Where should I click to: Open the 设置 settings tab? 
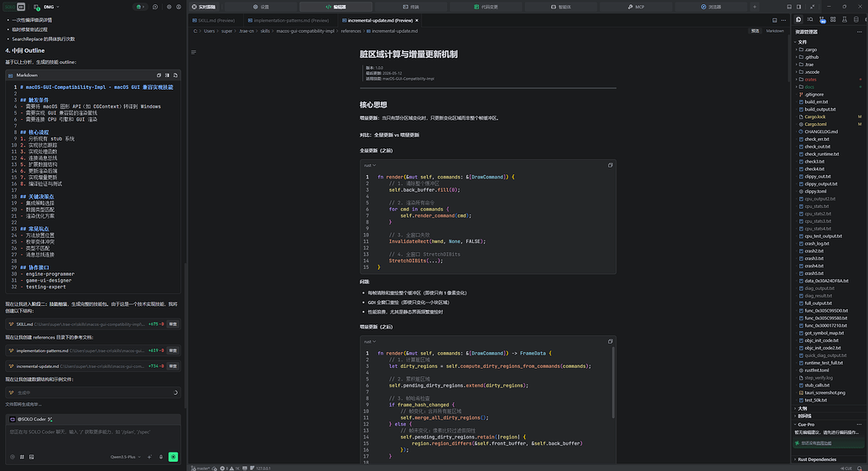[261, 8]
